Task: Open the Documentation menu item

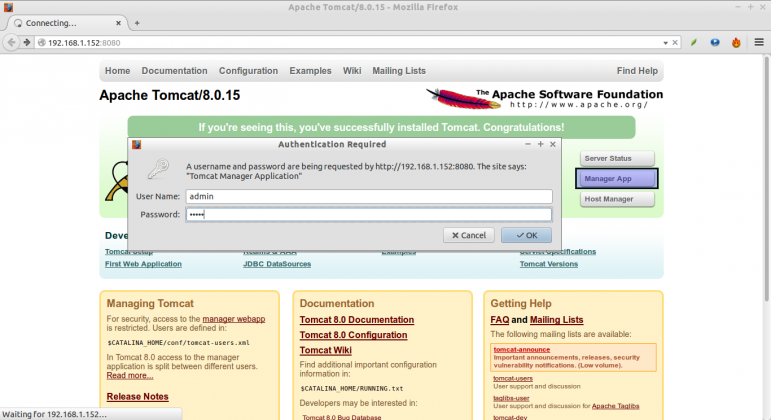Action: click(x=175, y=71)
